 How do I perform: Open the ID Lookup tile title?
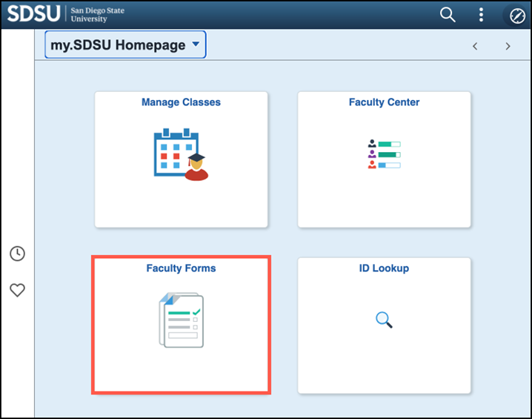tap(384, 268)
